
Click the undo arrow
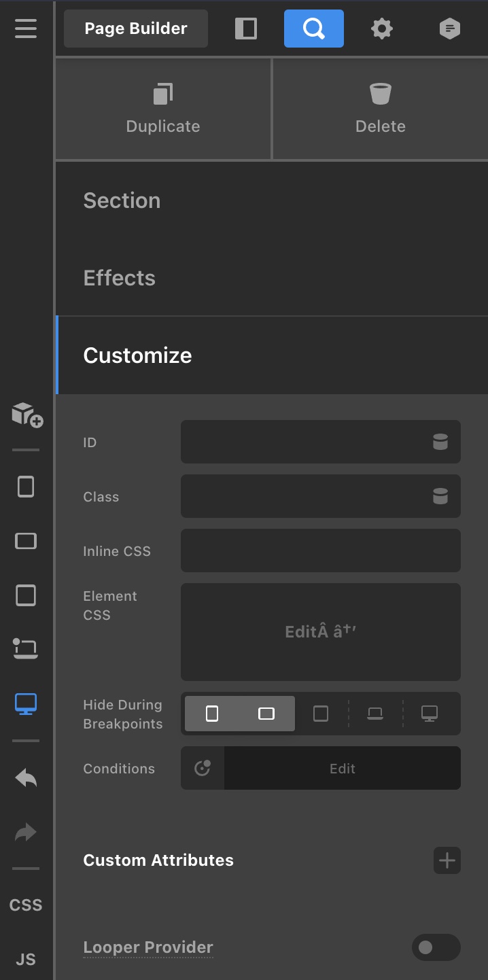tap(26, 778)
